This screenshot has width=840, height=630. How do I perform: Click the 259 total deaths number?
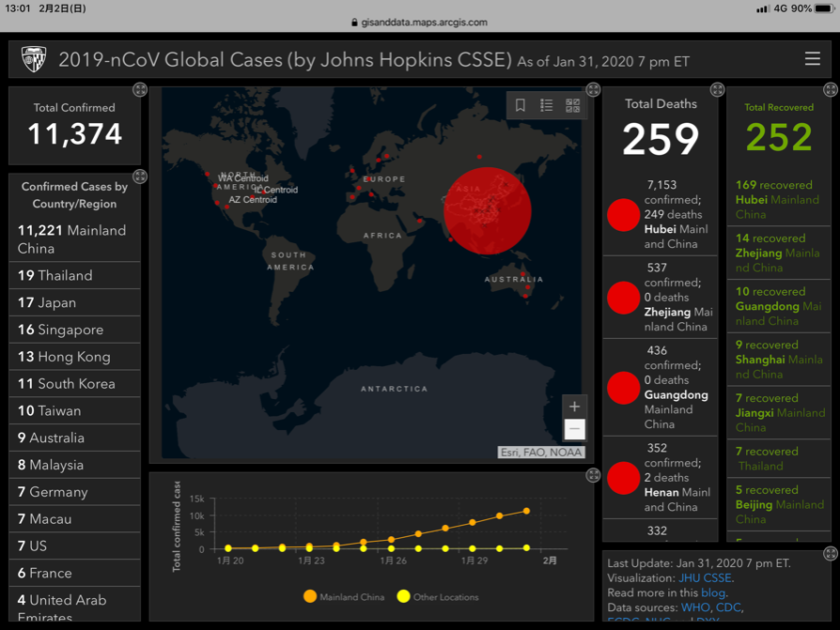tap(661, 139)
